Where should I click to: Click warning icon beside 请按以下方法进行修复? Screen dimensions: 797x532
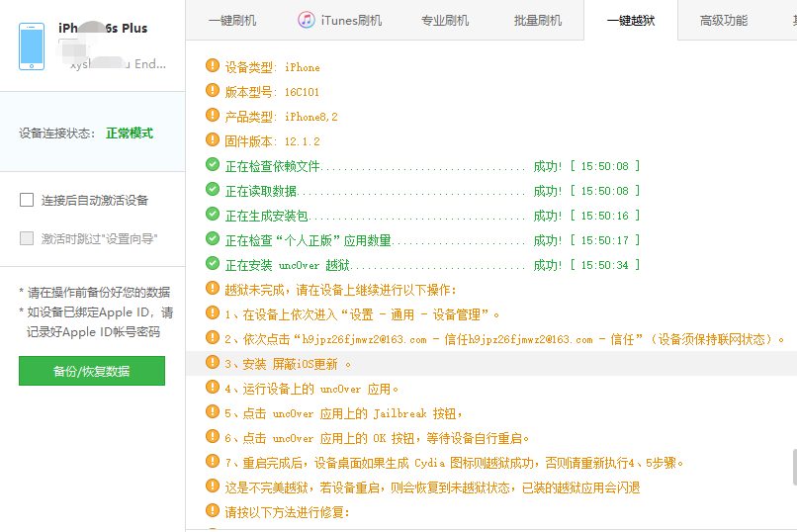pyautogui.click(x=213, y=511)
